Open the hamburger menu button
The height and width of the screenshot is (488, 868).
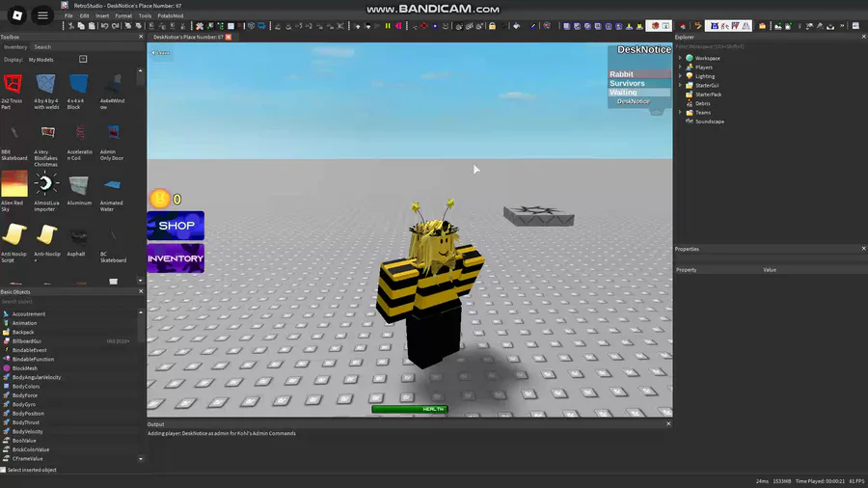click(42, 15)
